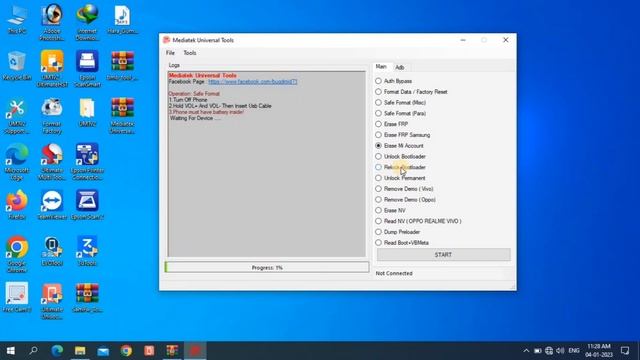Open the Windows Start menu

pyautogui.click(x=11, y=351)
